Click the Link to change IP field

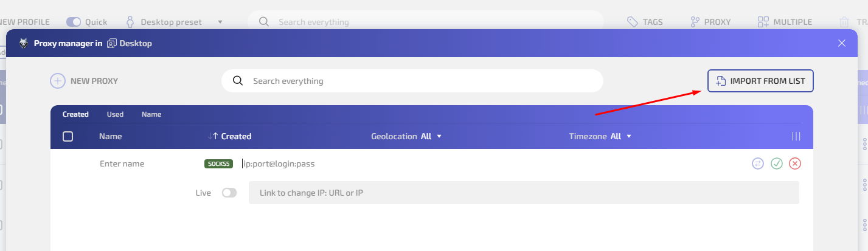[x=523, y=193]
